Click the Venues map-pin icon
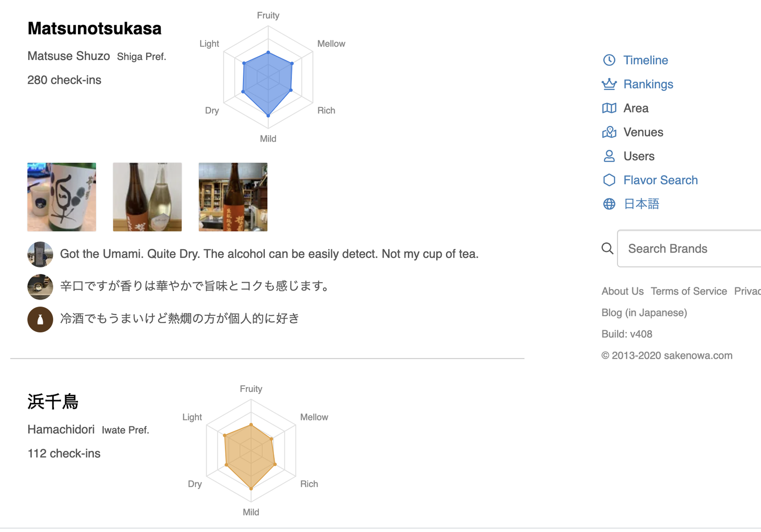 pyautogui.click(x=609, y=132)
